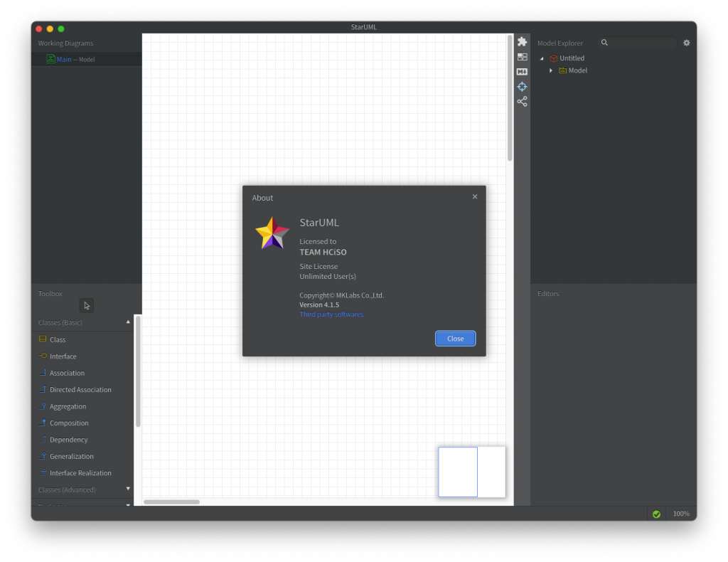Open the Extension Manager puzzle icon
This screenshot has height=562, width=728.
tap(522, 42)
